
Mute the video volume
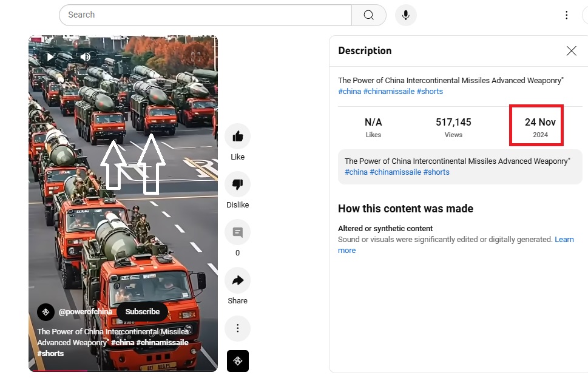coord(85,57)
